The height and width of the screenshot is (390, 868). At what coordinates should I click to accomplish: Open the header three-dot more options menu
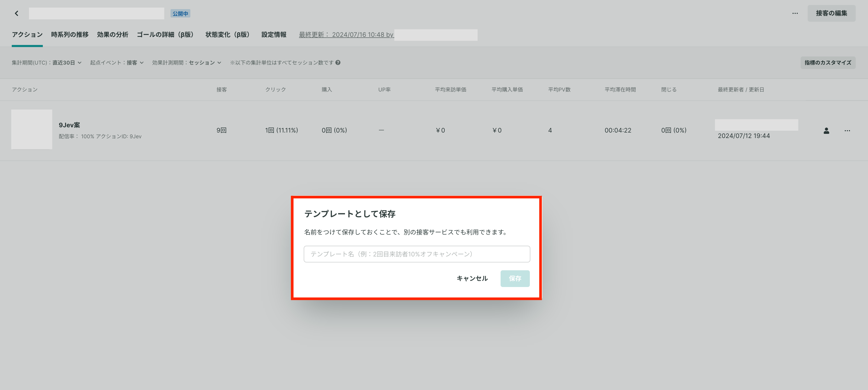[795, 13]
